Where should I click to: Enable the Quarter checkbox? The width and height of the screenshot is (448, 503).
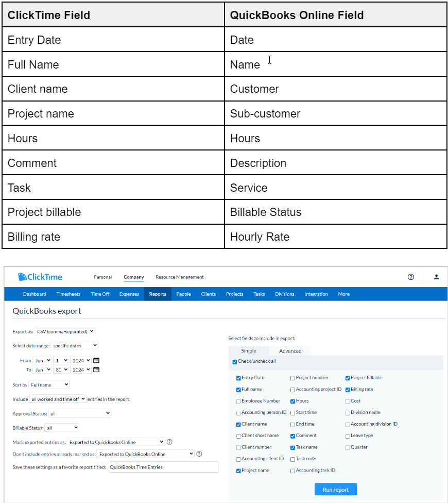[348, 447]
